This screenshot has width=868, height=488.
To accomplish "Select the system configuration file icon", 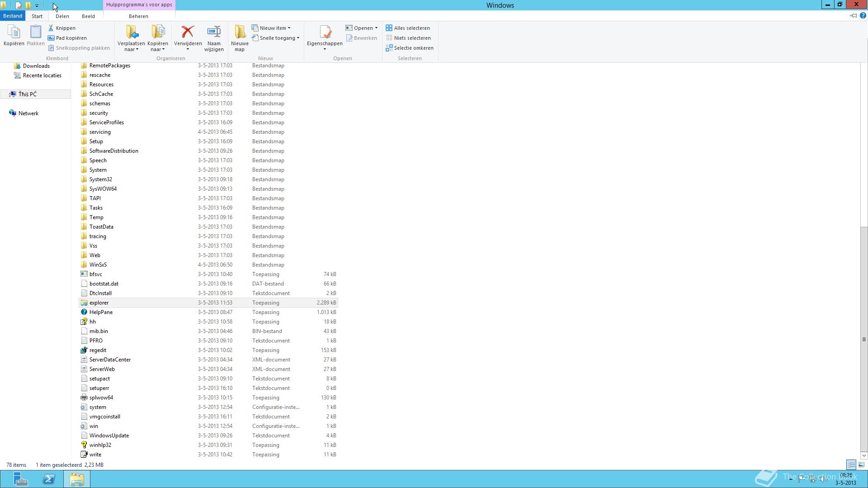I will pos(84,407).
